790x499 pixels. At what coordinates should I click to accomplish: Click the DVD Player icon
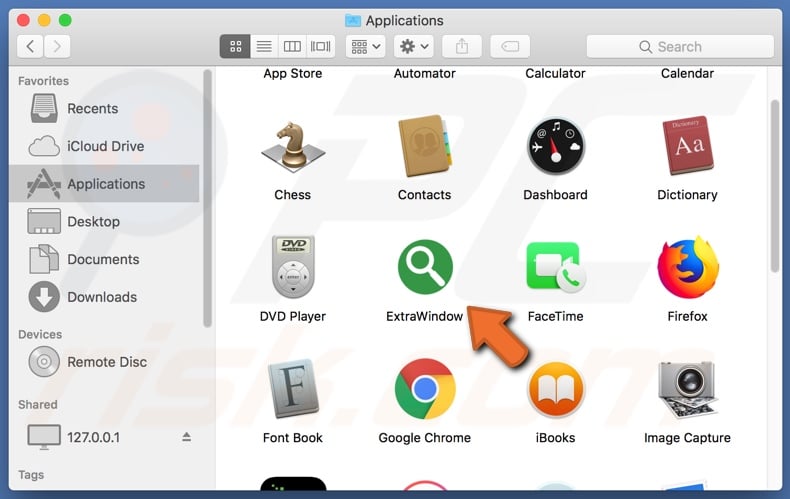pos(292,269)
